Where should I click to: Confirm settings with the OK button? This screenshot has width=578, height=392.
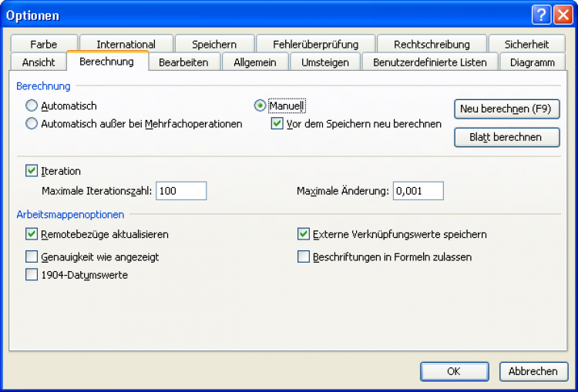454,371
